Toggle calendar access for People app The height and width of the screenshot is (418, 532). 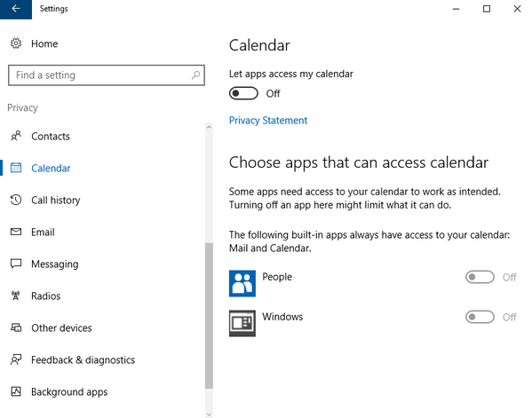tap(480, 277)
